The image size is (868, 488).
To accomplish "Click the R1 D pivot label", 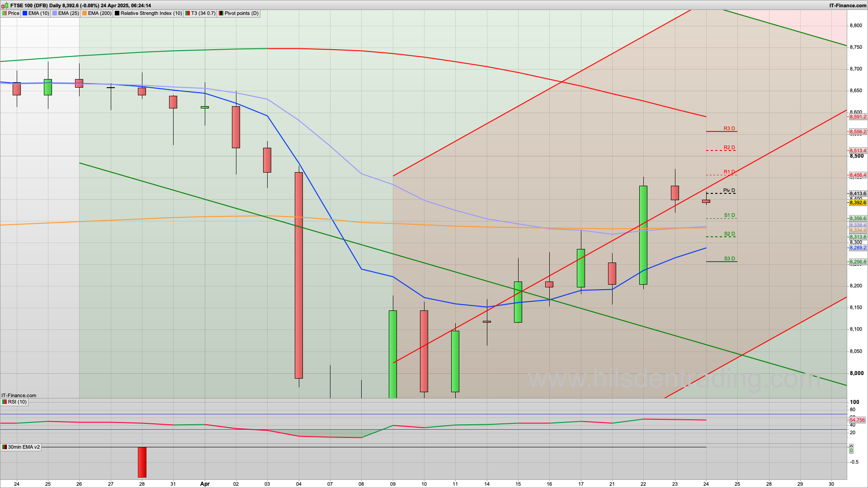I will point(729,172).
